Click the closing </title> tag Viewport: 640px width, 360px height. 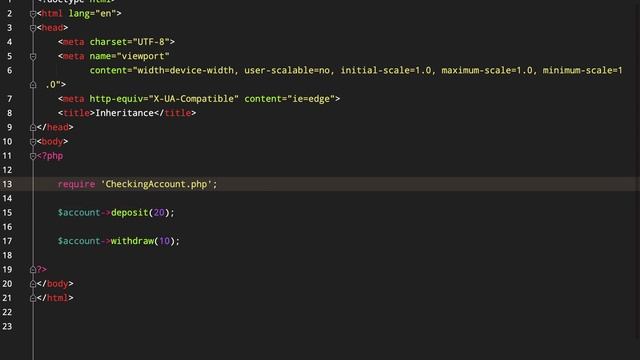(x=175, y=113)
